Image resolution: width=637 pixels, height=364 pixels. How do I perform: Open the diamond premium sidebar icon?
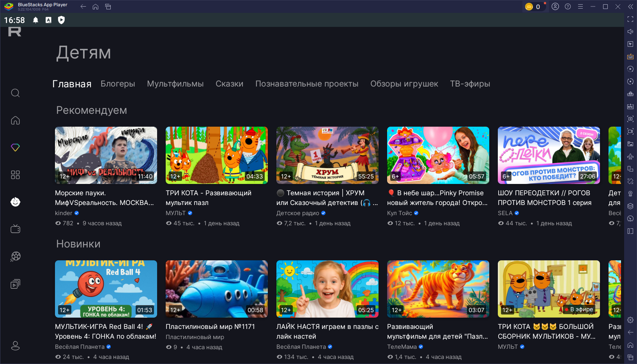pyautogui.click(x=15, y=147)
